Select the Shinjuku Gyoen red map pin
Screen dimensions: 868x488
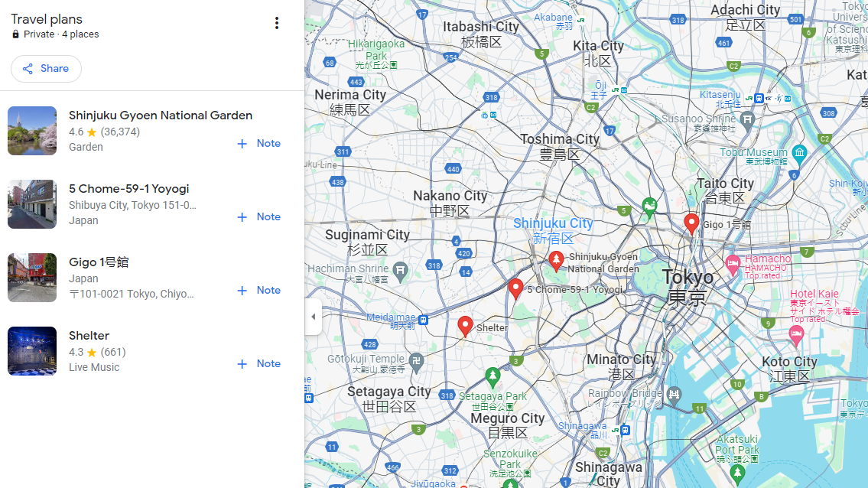point(556,261)
